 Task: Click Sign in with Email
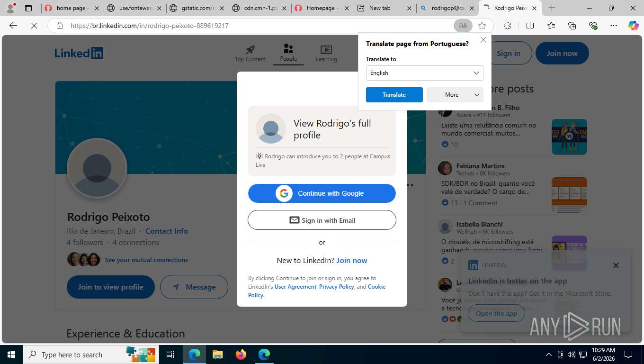click(x=322, y=220)
